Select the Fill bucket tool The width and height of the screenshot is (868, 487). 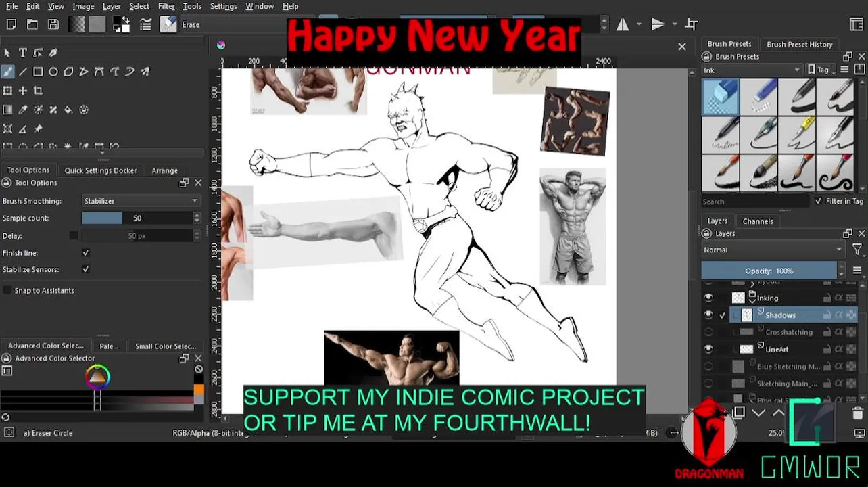pos(68,110)
